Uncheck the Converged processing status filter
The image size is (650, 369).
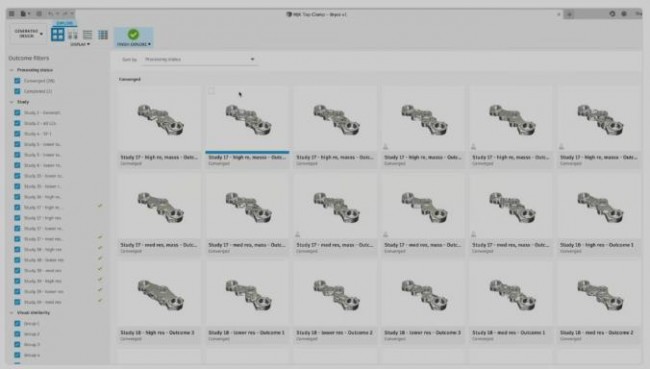tap(17, 81)
